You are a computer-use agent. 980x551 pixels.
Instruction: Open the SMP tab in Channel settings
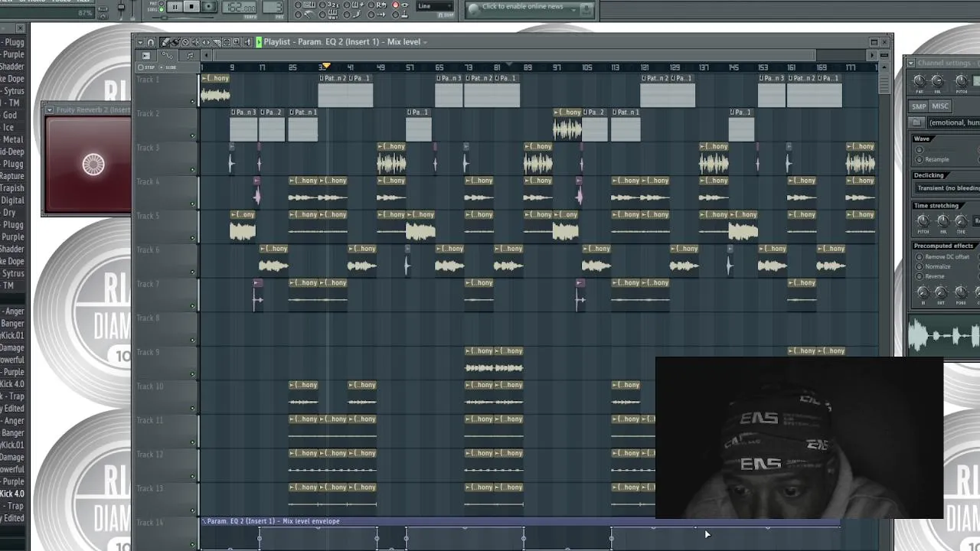(919, 106)
